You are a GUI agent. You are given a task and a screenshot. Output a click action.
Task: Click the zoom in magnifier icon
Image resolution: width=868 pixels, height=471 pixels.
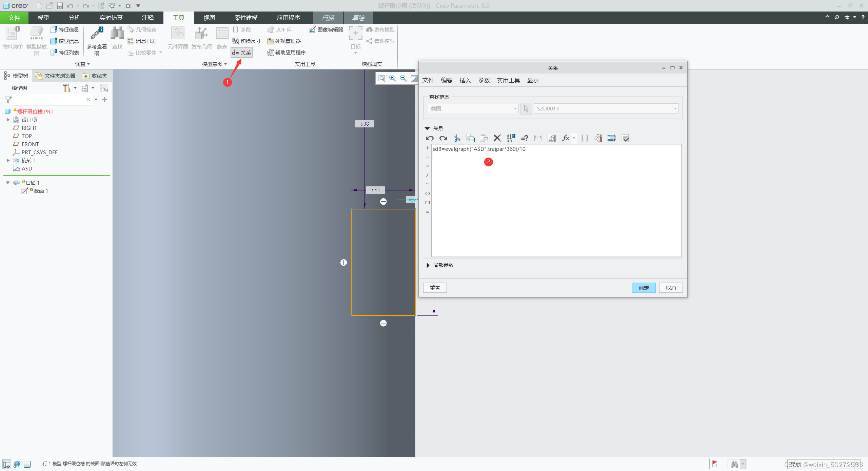tap(392, 78)
